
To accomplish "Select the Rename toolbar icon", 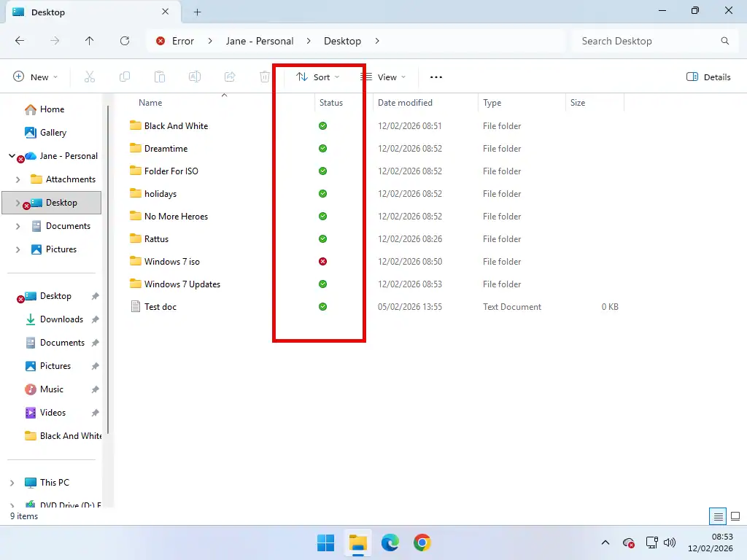I will [x=195, y=77].
